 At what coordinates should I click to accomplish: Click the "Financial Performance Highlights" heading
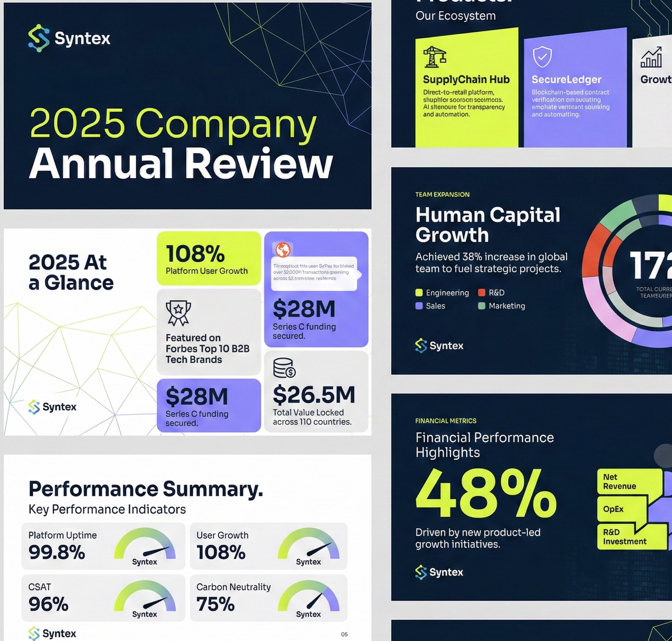tap(484, 445)
